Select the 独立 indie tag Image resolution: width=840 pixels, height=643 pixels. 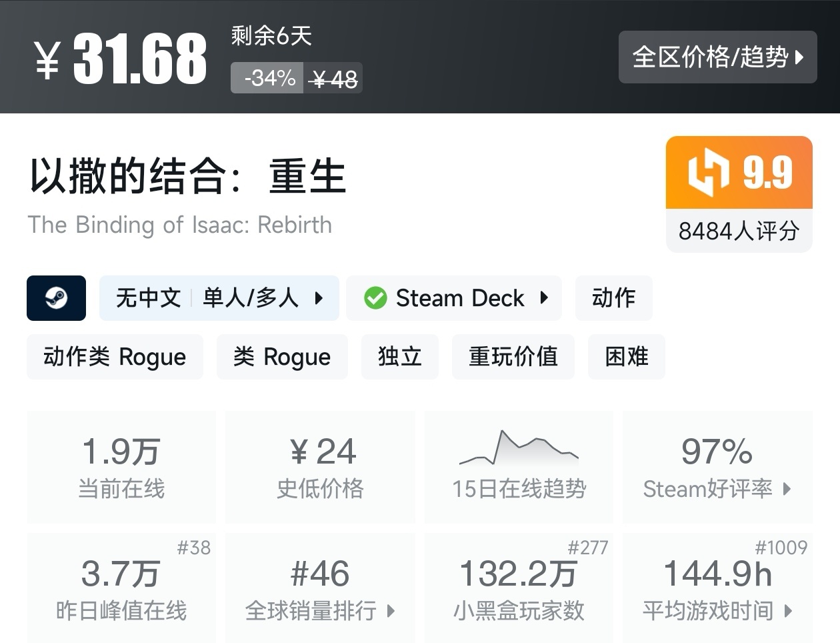[399, 357]
